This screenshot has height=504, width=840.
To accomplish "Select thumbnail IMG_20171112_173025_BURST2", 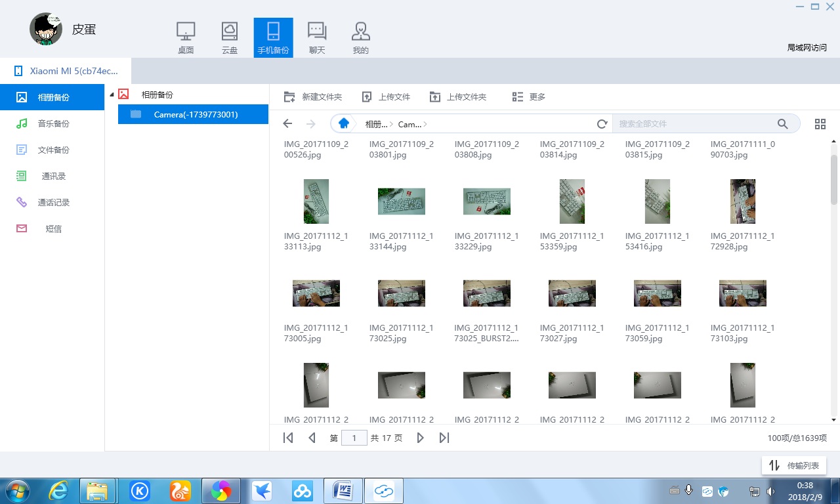I will pyautogui.click(x=487, y=293).
